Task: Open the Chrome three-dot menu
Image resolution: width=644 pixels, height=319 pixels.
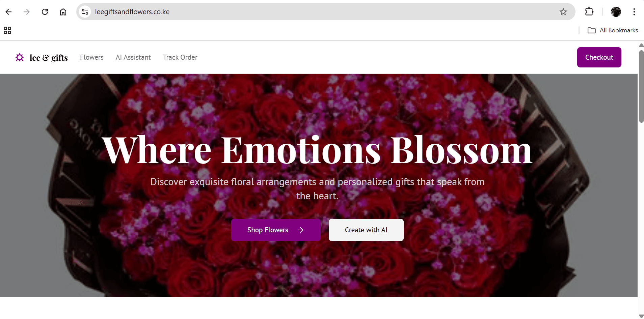Action: pyautogui.click(x=634, y=12)
